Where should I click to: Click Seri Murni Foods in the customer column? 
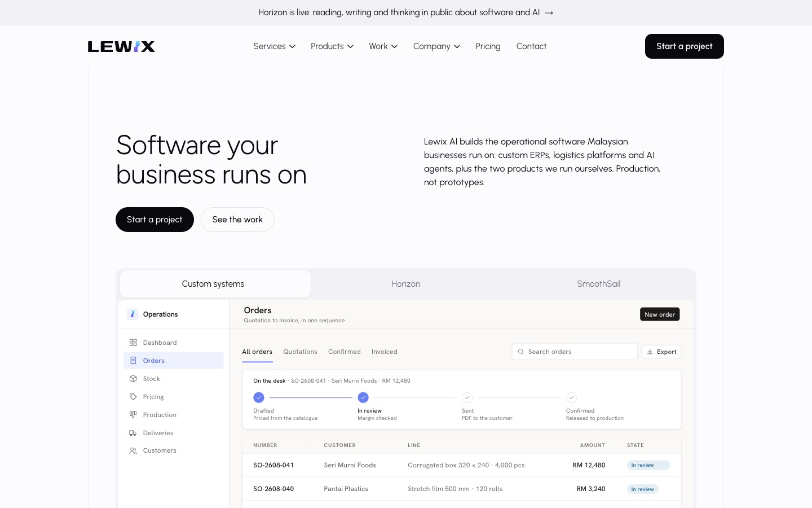pyautogui.click(x=350, y=465)
